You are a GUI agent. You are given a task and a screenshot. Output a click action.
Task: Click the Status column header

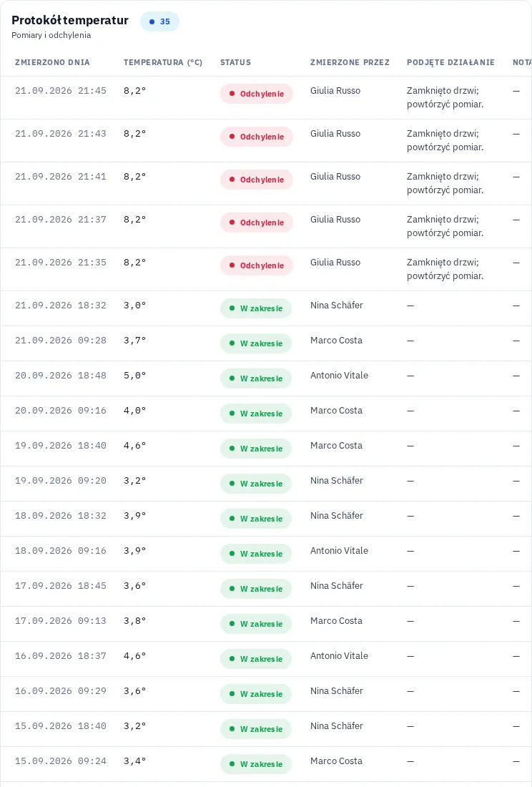coord(236,62)
